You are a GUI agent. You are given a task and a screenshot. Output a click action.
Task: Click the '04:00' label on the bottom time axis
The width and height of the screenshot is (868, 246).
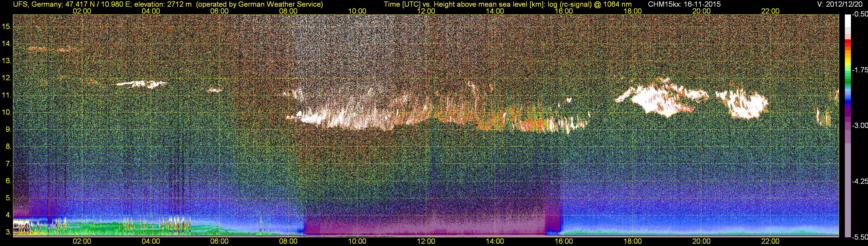click(x=151, y=241)
